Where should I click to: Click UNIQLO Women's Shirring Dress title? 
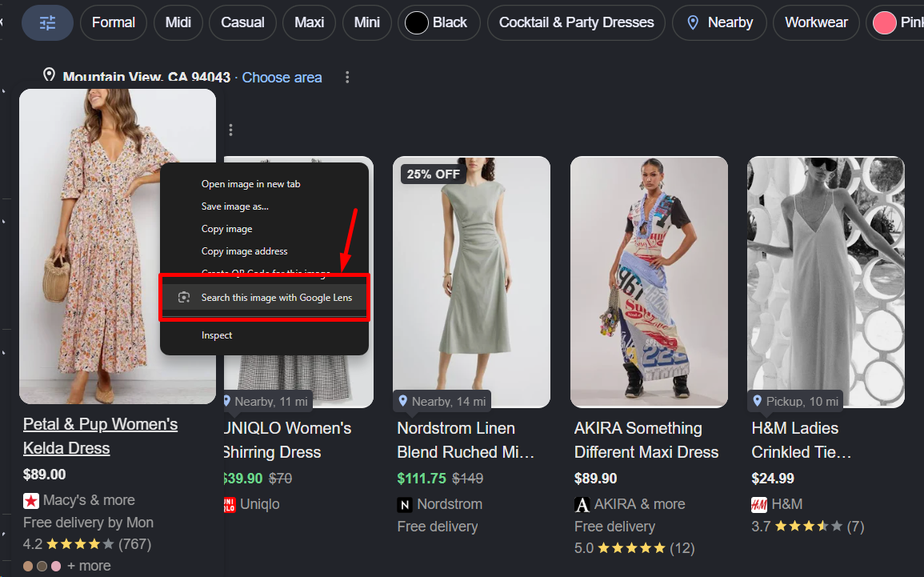tap(287, 440)
